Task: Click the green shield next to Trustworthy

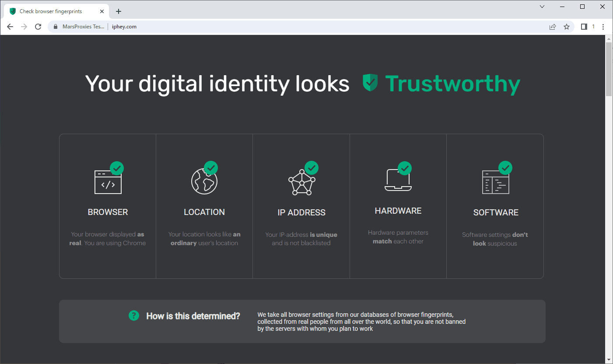Action: point(370,83)
